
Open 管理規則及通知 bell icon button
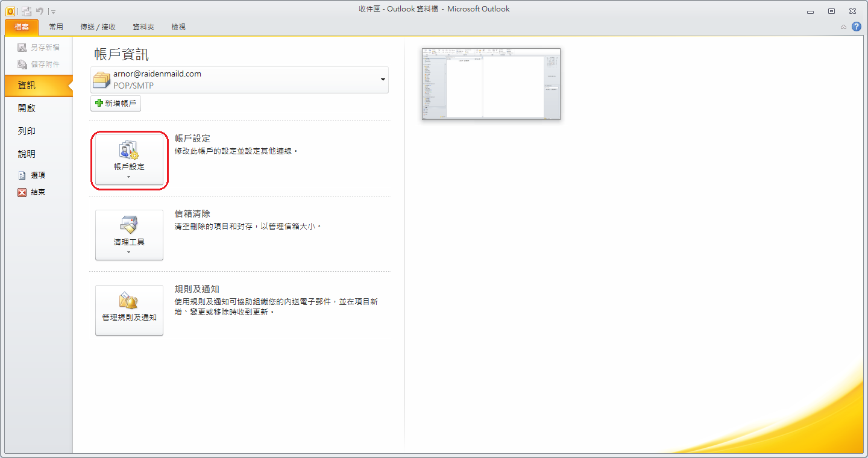(x=129, y=310)
